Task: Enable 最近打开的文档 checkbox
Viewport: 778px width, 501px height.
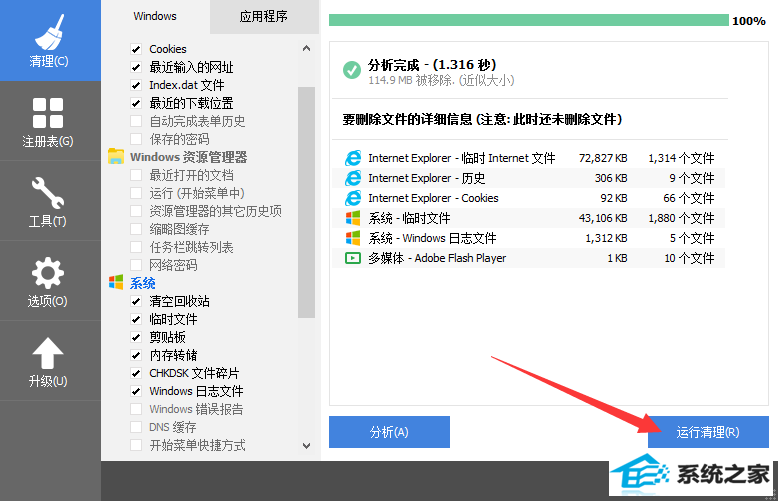Action: pyautogui.click(x=136, y=175)
